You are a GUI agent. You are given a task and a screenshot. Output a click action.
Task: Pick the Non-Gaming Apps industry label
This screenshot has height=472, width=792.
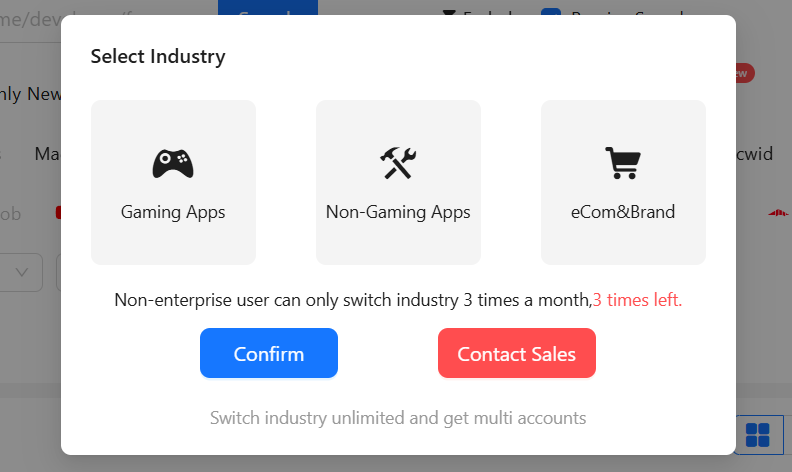point(398,212)
